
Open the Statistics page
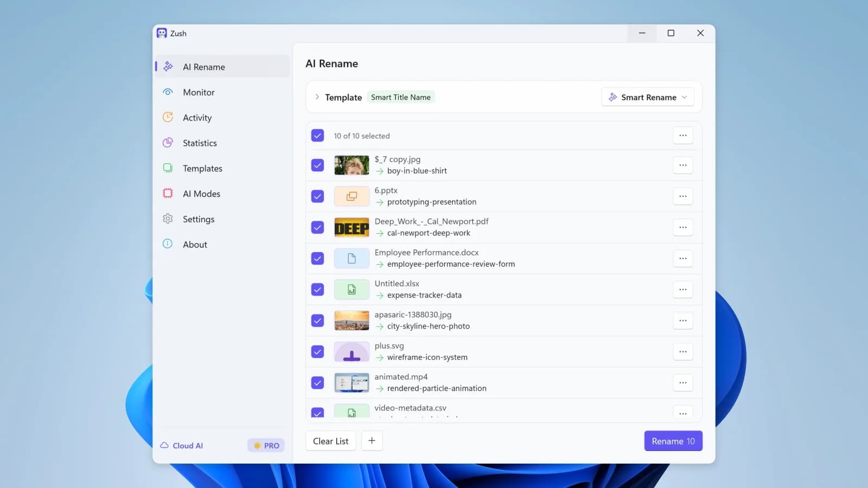(x=222, y=143)
